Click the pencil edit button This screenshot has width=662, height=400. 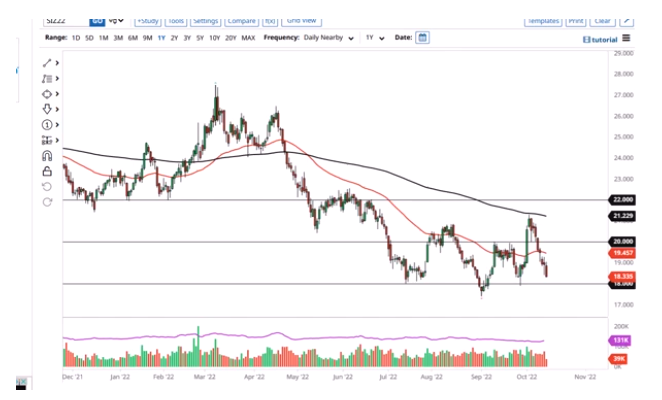pos(627,21)
